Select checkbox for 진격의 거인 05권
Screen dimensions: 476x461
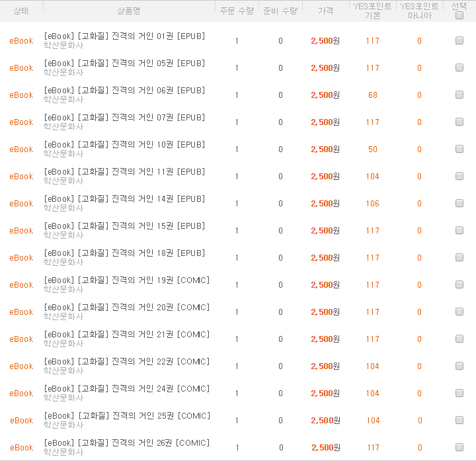459,67
